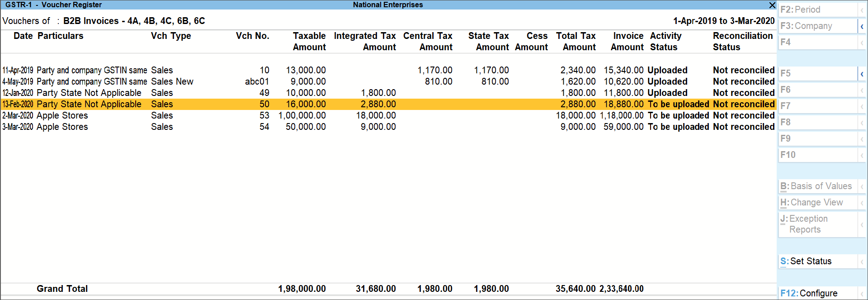Select the 11-Apr-2019 voucher row date
The height and width of the screenshot is (300, 868).
coord(18,70)
